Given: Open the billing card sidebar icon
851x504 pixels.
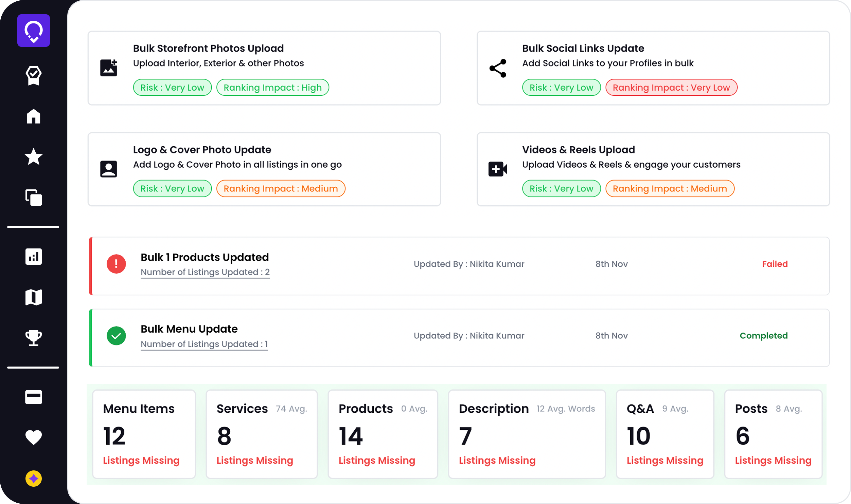Looking at the screenshot, I should [x=33, y=397].
